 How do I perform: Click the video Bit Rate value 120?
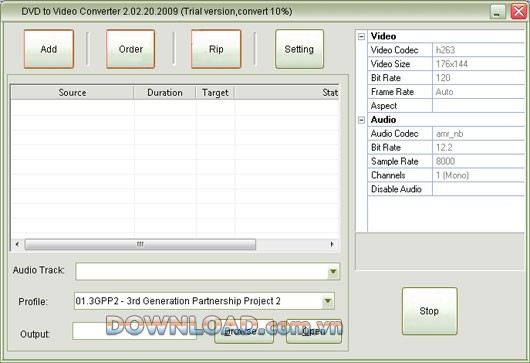pyautogui.click(x=478, y=78)
